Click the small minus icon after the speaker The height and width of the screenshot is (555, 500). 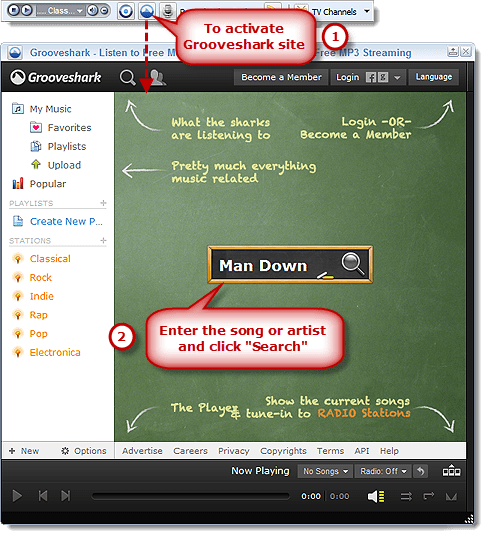(104, 11)
